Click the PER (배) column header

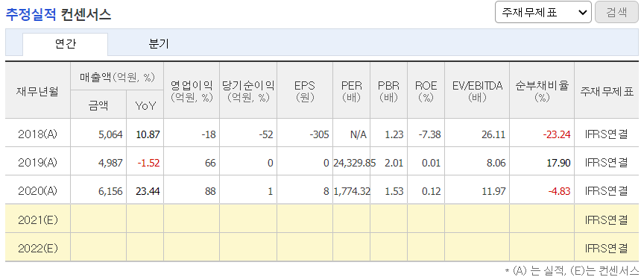[x=352, y=91]
